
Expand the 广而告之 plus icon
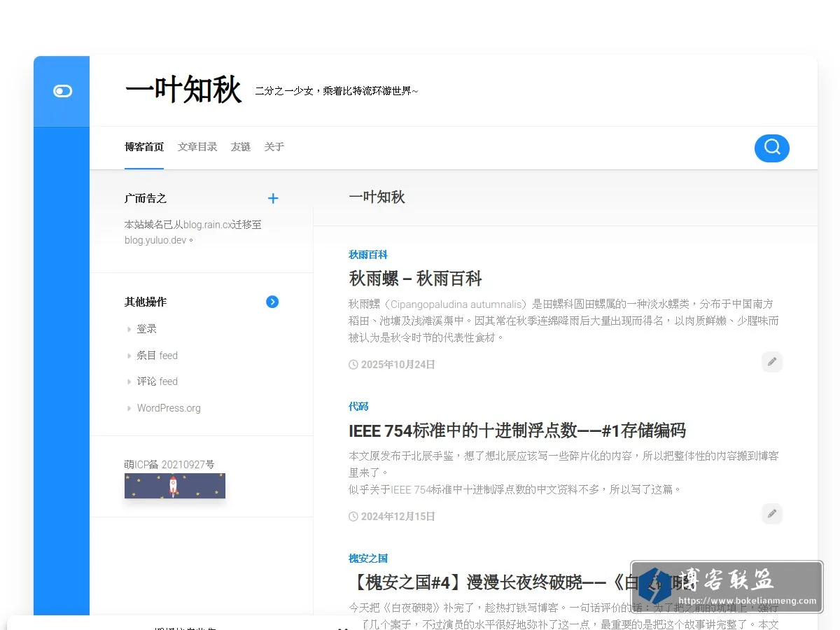pos(273,199)
